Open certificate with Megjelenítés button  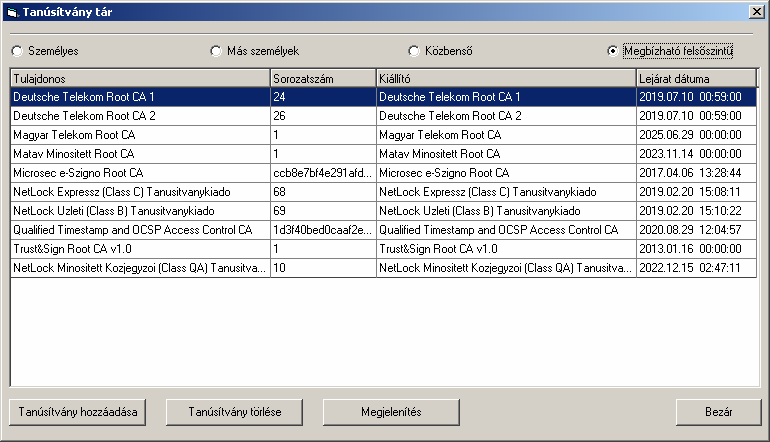(x=391, y=412)
